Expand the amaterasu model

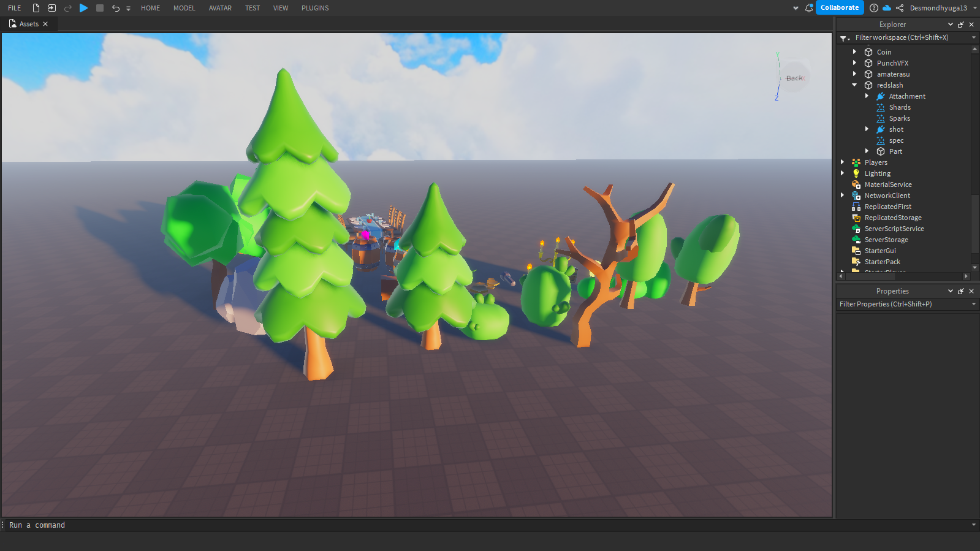pos(854,74)
